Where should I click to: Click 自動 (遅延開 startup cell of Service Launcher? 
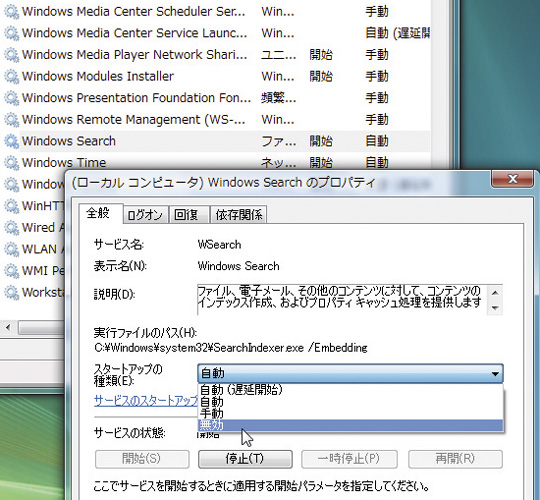coord(397,33)
